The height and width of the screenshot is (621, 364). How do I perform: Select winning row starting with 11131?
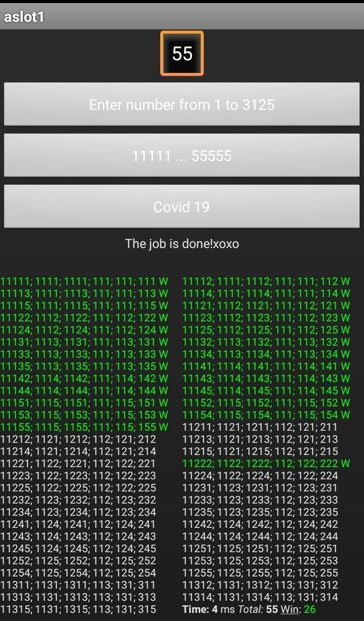point(84,342)
